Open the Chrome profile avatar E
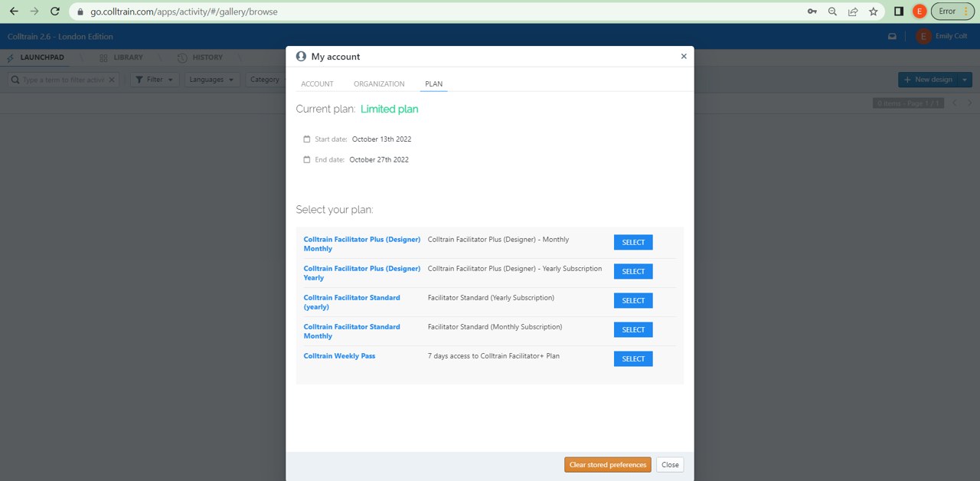Image resolution: width=980 pixels, height=481 pixels. (x=920, y=11)
